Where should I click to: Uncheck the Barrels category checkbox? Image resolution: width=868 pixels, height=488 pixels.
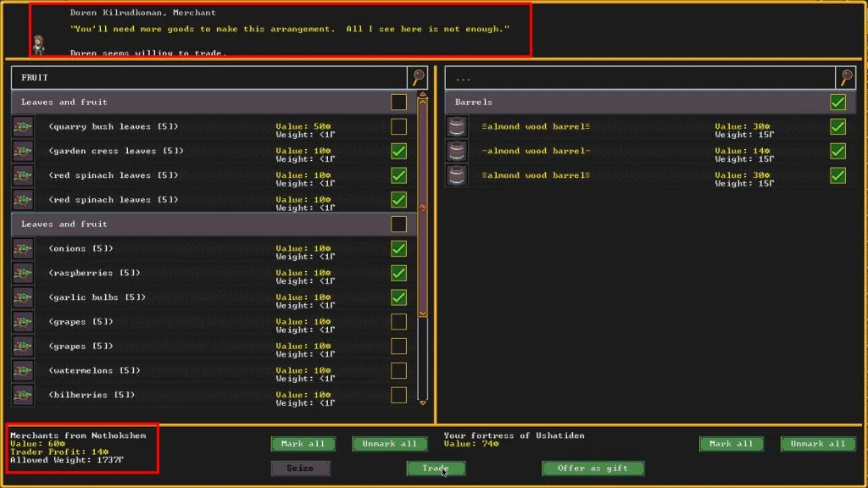coord(837,101)
